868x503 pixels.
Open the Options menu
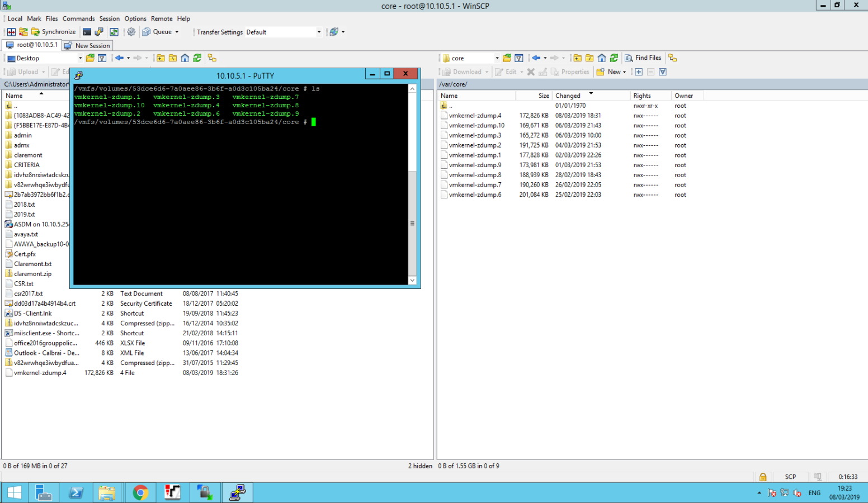(x=135, y=18)
